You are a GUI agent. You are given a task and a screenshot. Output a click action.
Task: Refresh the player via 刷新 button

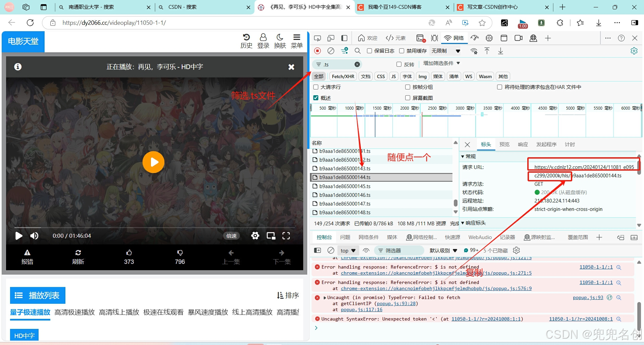(78, 257)
